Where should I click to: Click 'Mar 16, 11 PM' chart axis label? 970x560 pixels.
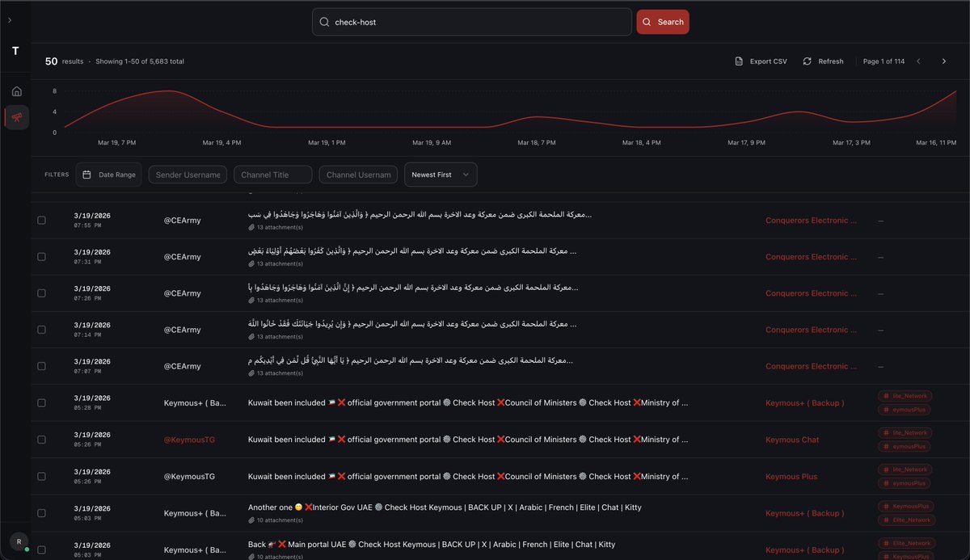coord(937,142)
